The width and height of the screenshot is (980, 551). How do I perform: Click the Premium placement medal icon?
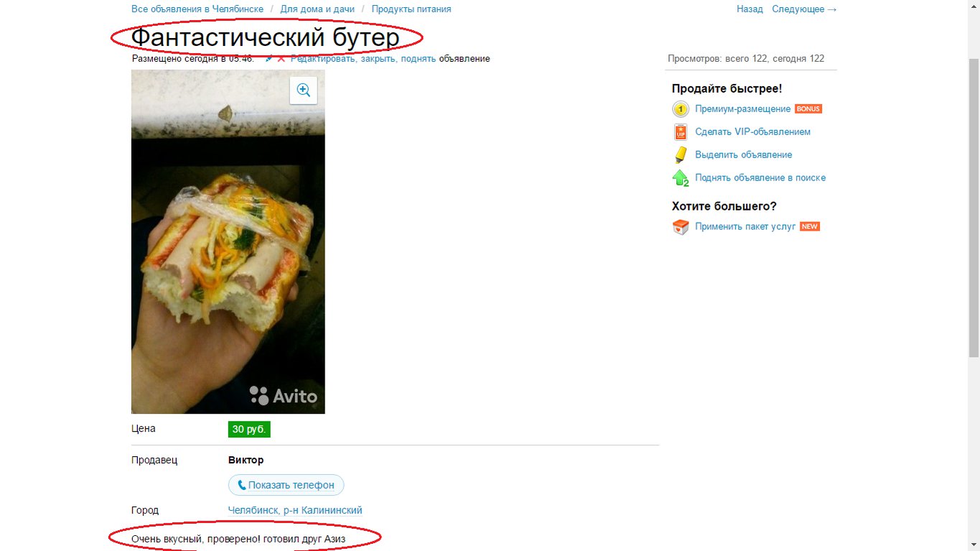pyautogui.click(x=680, y=109)
